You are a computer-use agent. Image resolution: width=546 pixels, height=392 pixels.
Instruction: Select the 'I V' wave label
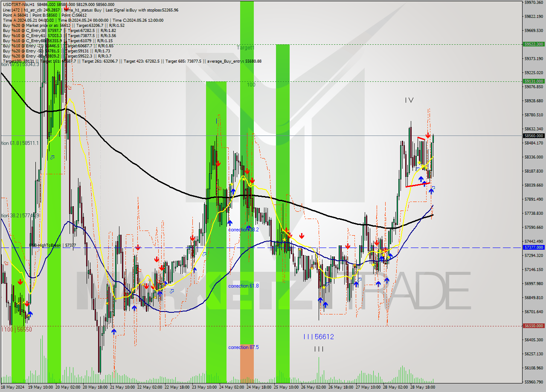point(409,100)
